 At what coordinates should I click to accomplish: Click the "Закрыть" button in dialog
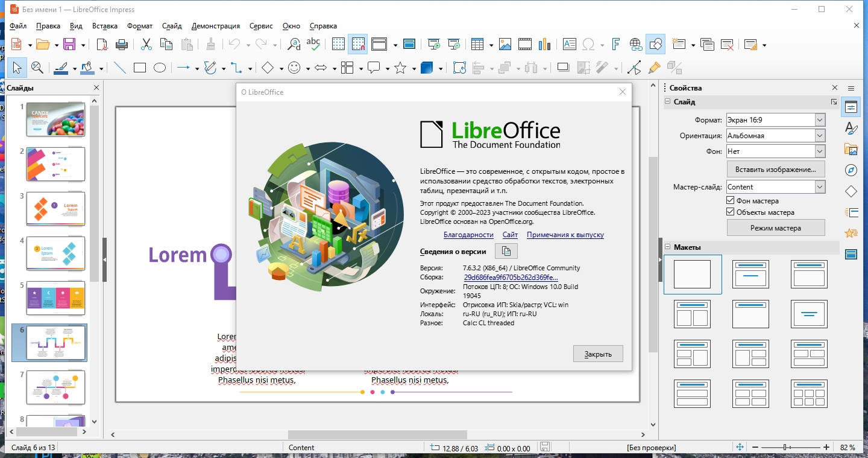pyautogui.click(x=598, y=354)
